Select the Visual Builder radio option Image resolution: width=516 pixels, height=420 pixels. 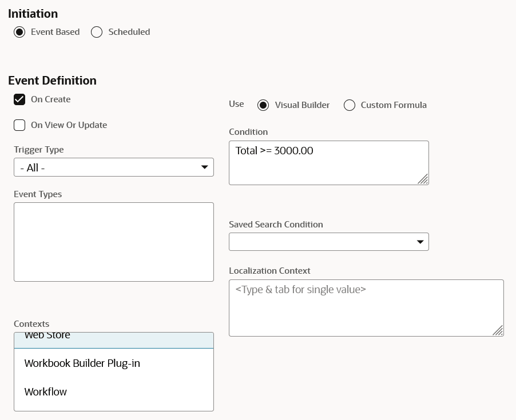coord(263,105)
